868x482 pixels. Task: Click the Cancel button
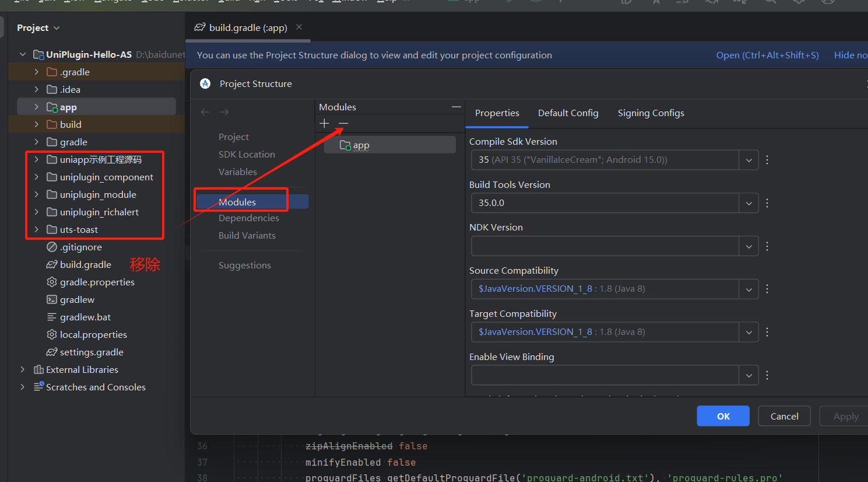point(785,416)
